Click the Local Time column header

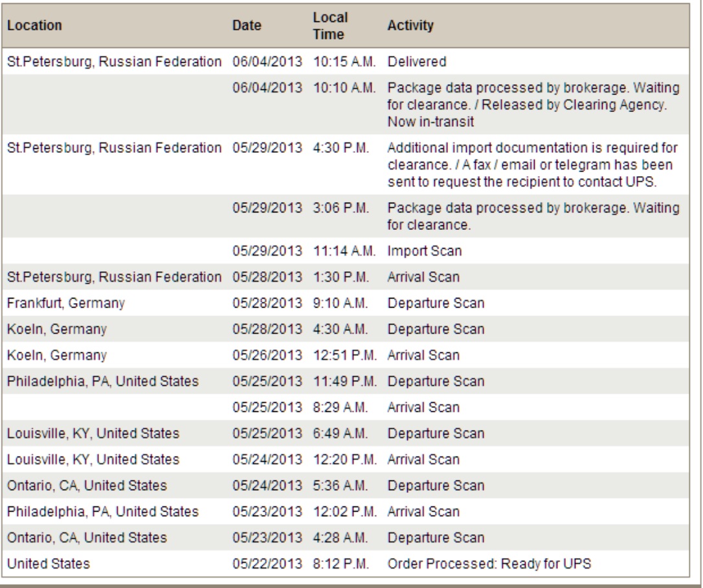pos(330,26)
